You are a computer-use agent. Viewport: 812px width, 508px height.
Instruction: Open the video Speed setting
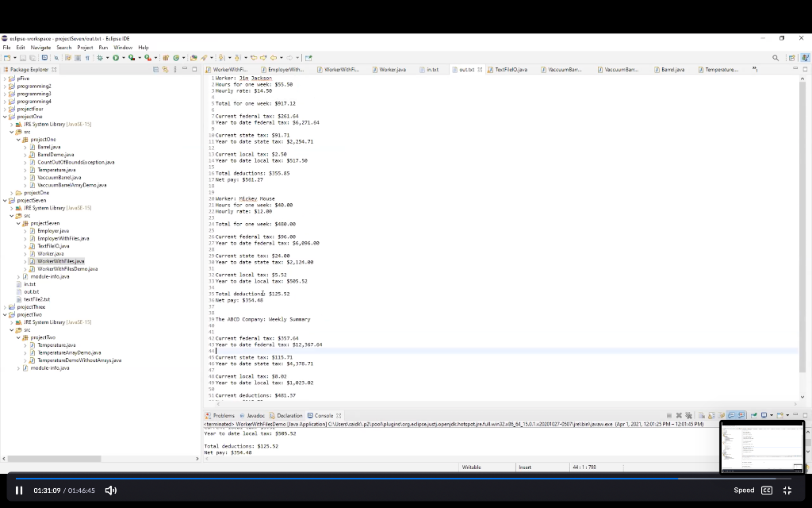[x=744, y=491]
